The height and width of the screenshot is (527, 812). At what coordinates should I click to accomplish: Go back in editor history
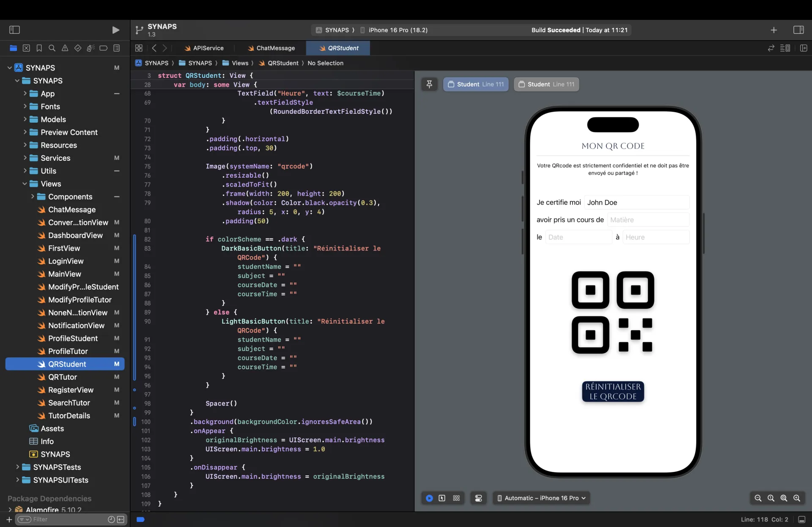pos(154,48)
